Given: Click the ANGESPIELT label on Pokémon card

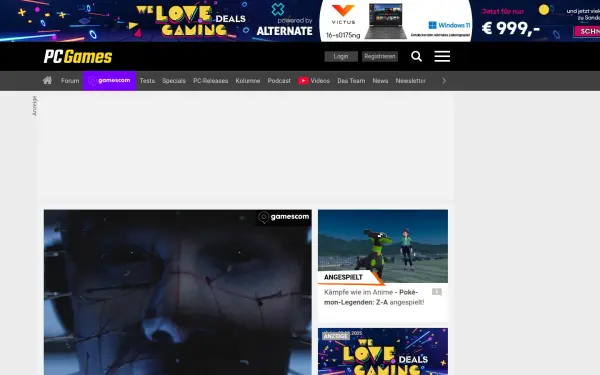Looking at the screenshot, I should 343,277.
